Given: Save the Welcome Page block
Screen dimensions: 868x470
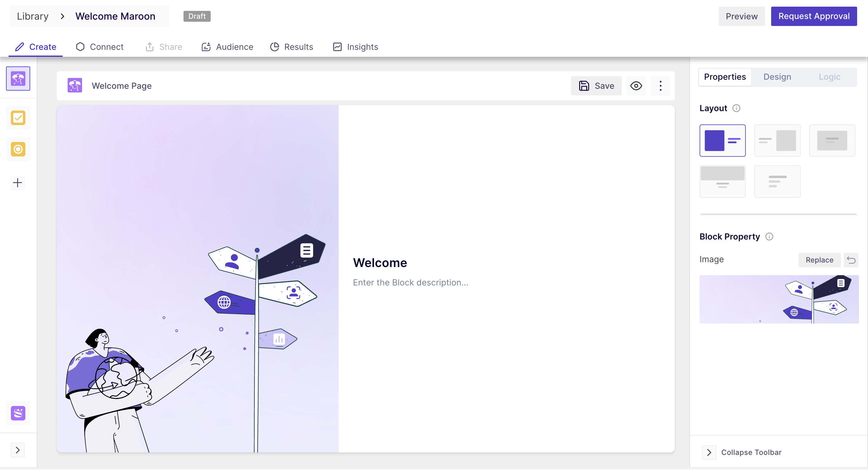Looking at the screenshot, I should pos(596,86).
